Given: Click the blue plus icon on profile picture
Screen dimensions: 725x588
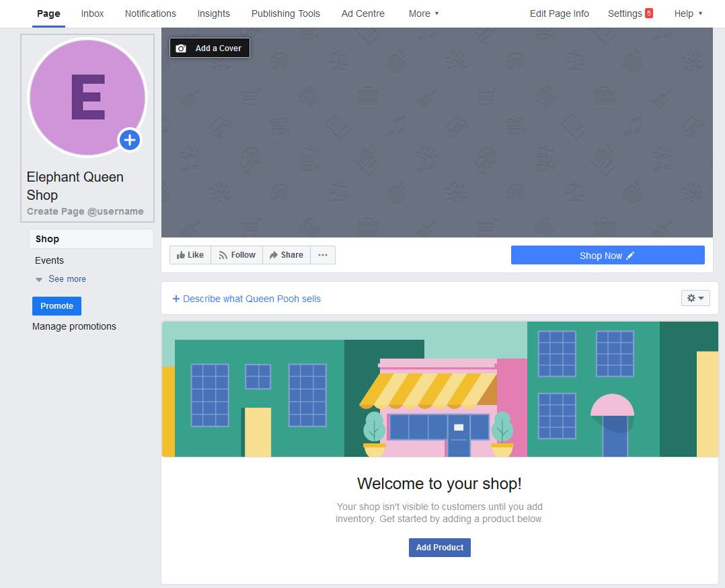Looking at the screenshot, I should point(130,140).
